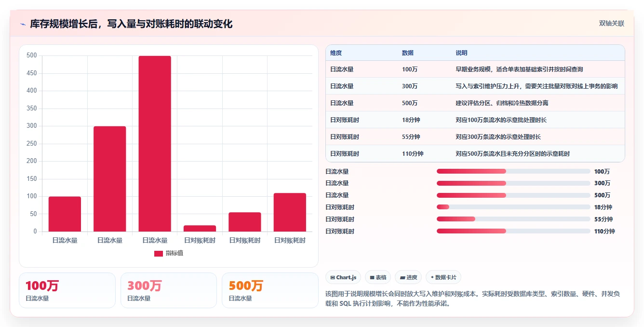Select the chart bar reaching 110

point(290,212)
